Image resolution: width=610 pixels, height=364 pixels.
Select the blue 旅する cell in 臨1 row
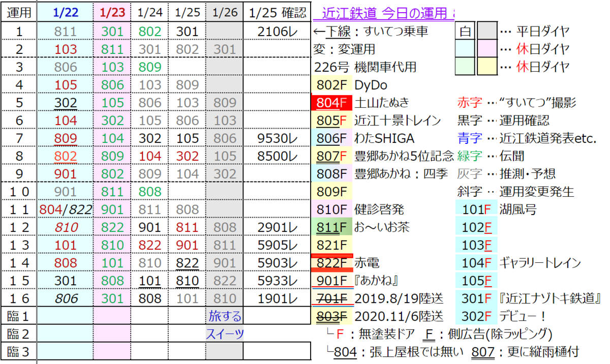pyautogui.click(x=225, y=316)
